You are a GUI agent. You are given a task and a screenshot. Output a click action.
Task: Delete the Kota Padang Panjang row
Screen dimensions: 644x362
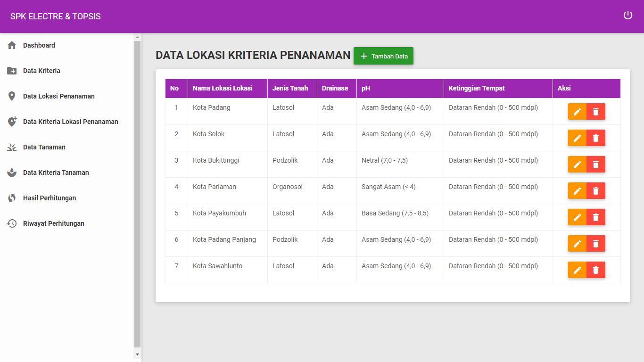(x=596, y=244)
